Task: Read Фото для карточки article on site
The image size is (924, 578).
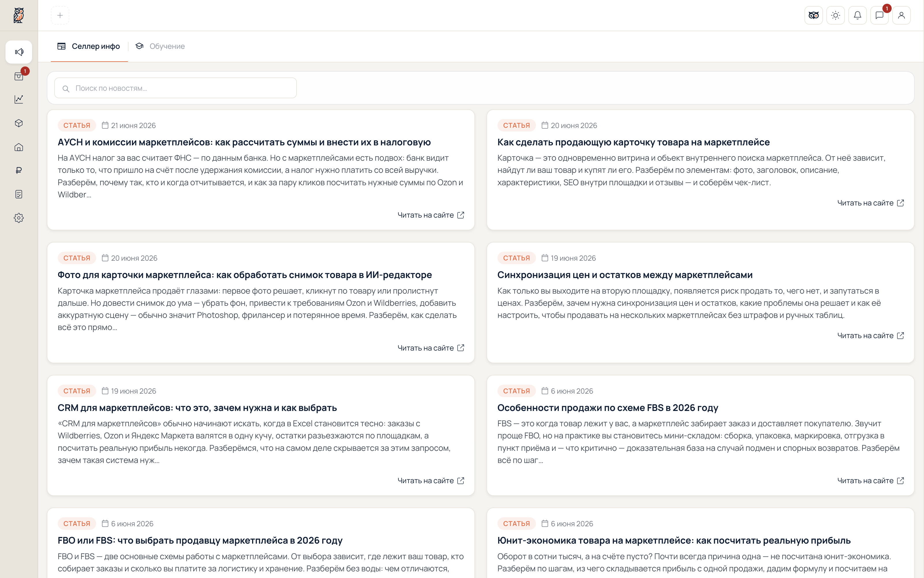Action: (x=431, y=348)
